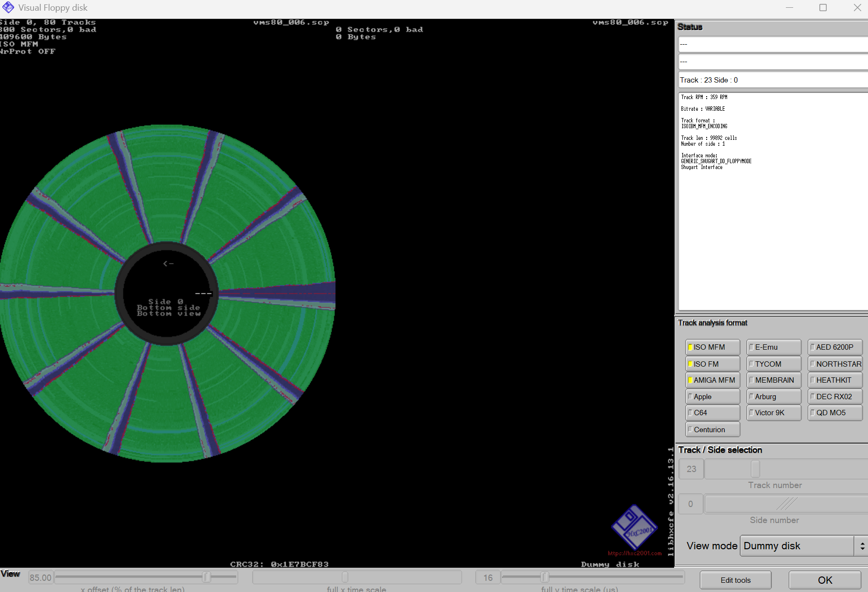Image resolution: width=868 pixels, height=592 pixels.
Task: Click the Visual Floppy disk title icon
Action: pos(8,8)
